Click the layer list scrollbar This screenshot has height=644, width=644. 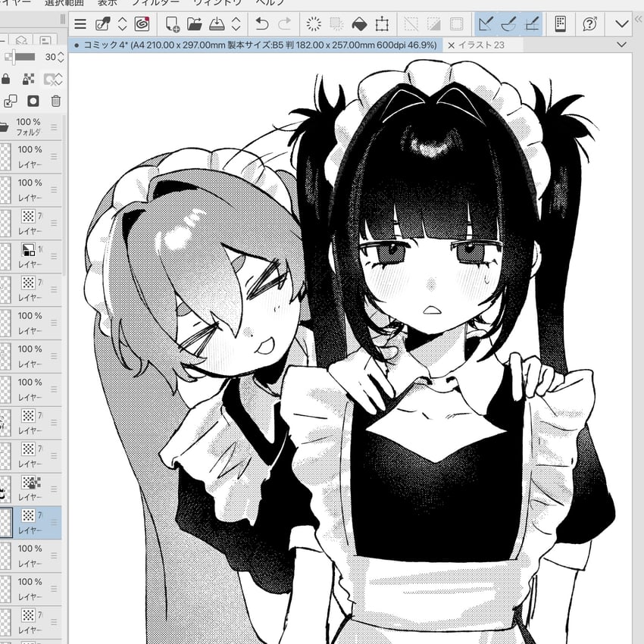coord(64,195)
